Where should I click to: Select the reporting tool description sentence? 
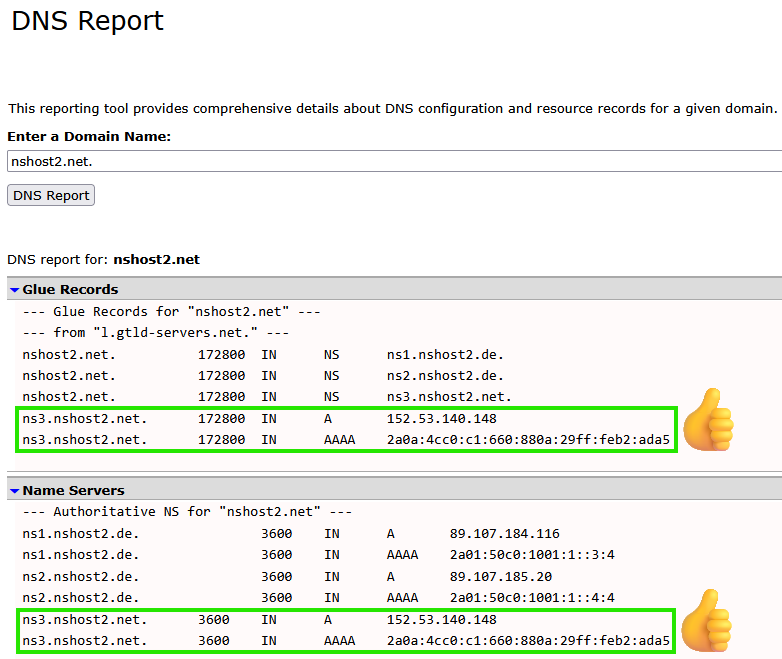point(392,109)
